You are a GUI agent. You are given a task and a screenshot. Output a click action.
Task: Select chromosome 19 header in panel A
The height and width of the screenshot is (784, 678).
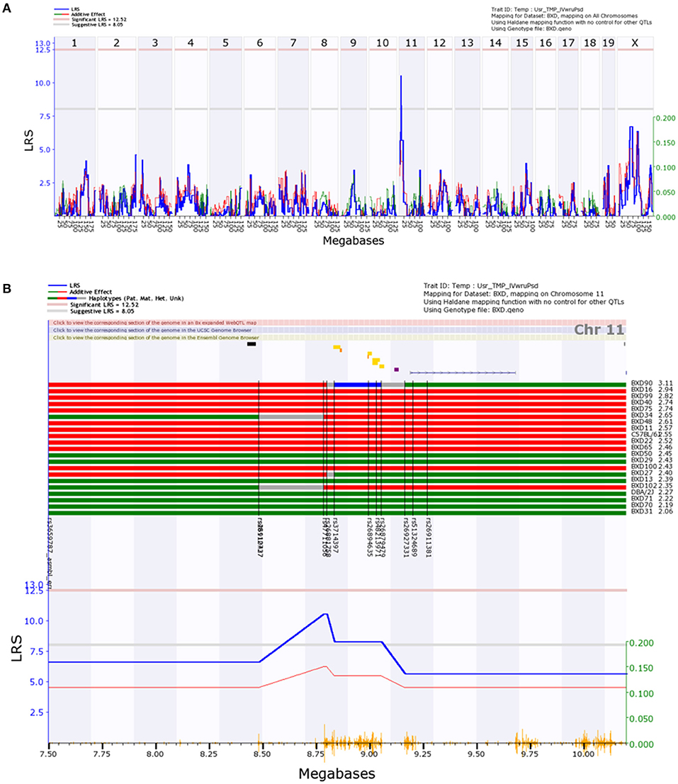609,43
